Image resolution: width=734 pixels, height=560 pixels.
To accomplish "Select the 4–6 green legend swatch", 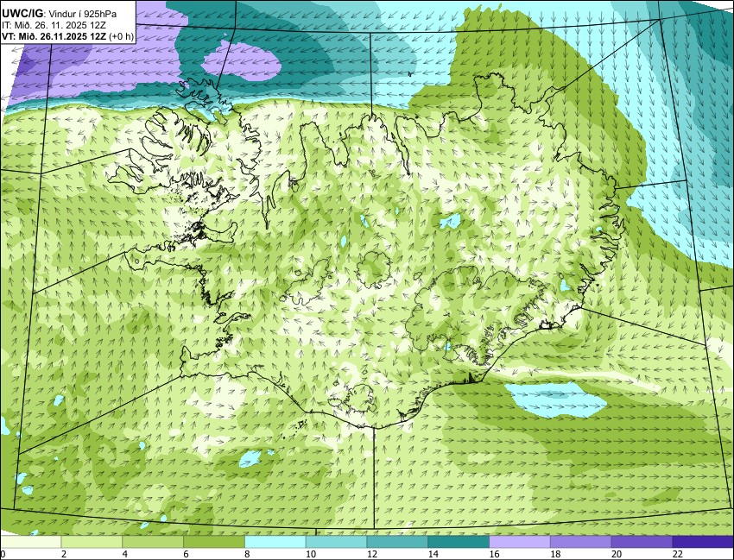I will click(x=153, y=542).
